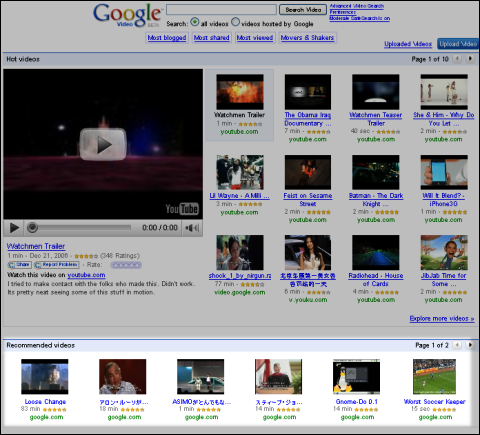Open the Most shared tab
The width and height of the screenshot is (480, 435).
[212, 38]
